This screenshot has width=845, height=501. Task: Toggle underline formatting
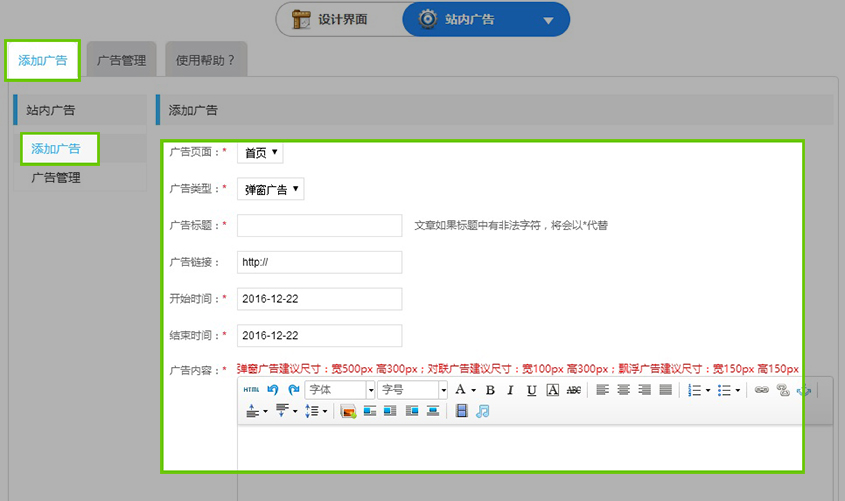pyautogui.click(x=531, y=390)
